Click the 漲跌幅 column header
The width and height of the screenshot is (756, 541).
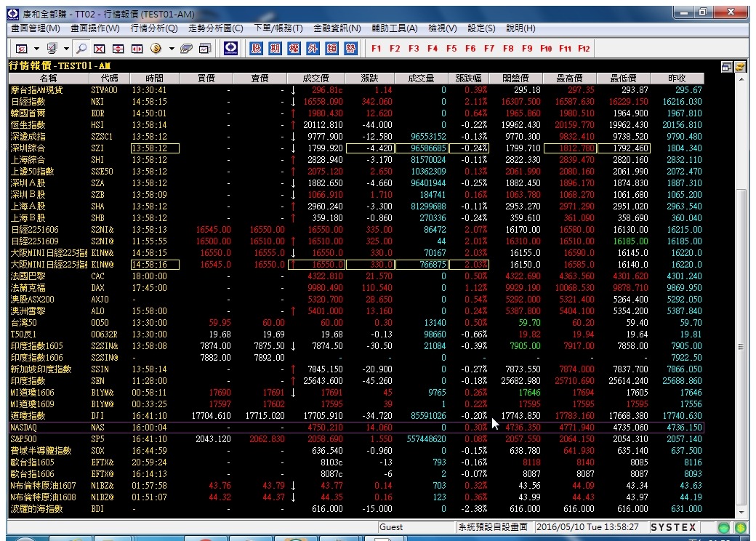pyautogui.click(x=468, y=78)
